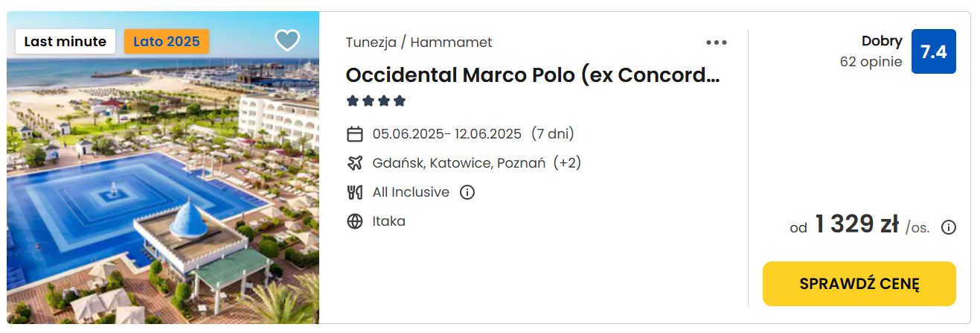Click the globe icon next to Itaka
Image resolution: width=980 pixels, height=333 pixels.
point(355,221)
